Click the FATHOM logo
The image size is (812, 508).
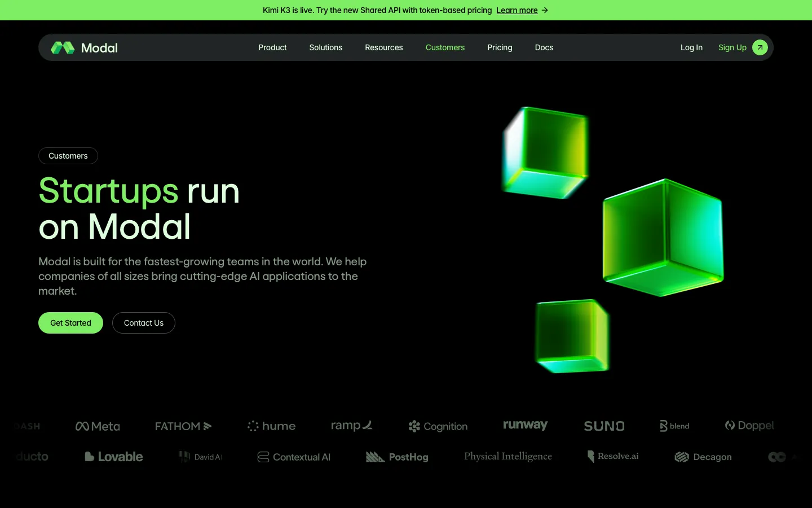coord(183,426)
